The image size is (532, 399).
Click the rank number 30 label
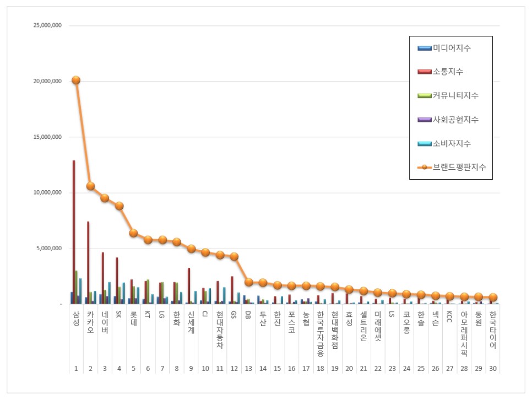click(493, 369)
